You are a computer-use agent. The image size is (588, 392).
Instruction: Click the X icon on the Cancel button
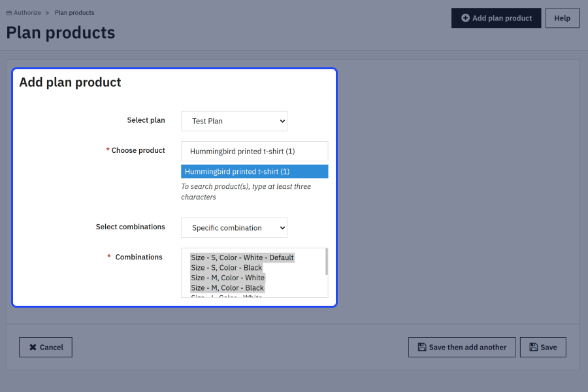pos(32,348)
